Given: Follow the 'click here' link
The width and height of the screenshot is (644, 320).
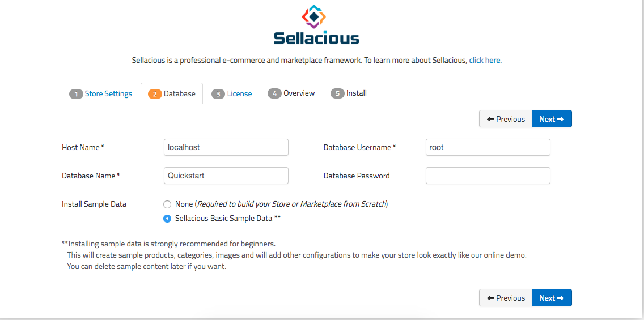Looking at the screenshot, I should [485, 60].
